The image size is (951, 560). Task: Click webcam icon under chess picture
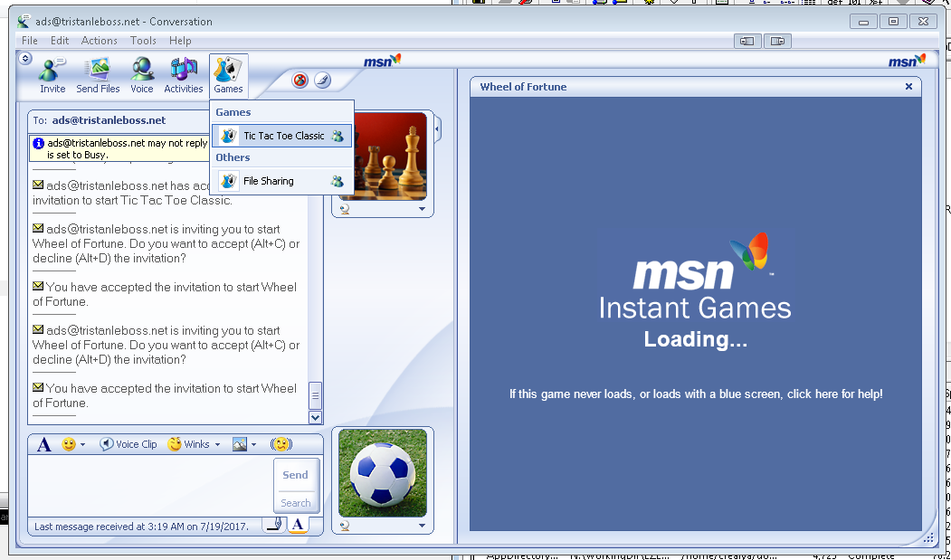coord(345,209)
